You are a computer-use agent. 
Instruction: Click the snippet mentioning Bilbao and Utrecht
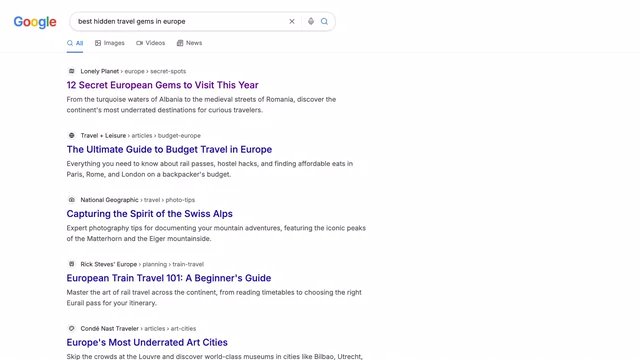pyautogui.click(x=214, y=356)
